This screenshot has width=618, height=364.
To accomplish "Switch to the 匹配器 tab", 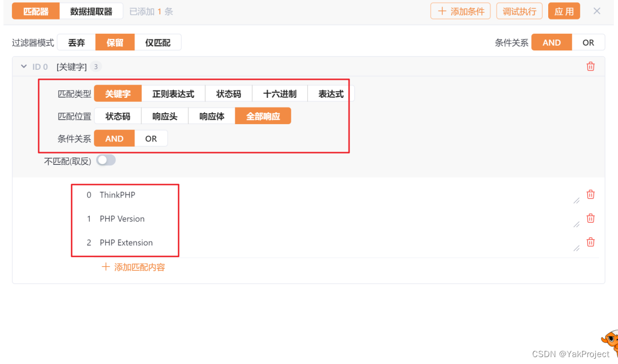I will point(36,11).
